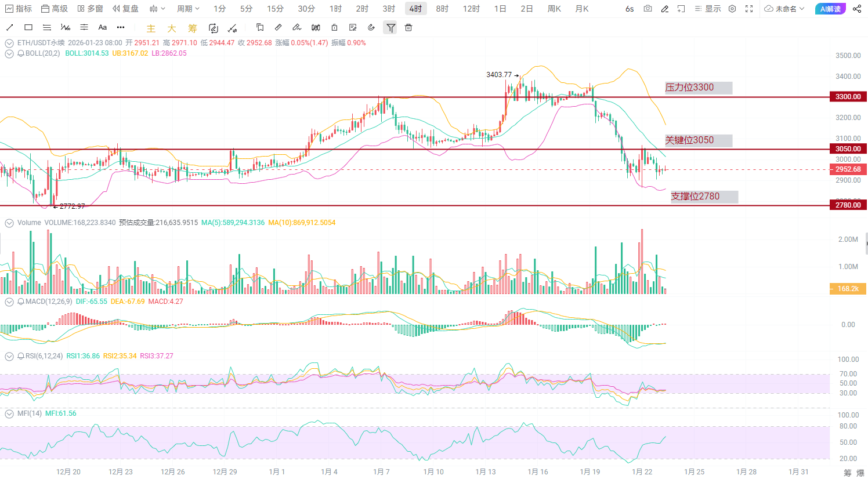Open the 周期 period dropdown

[x=188, y=9]
